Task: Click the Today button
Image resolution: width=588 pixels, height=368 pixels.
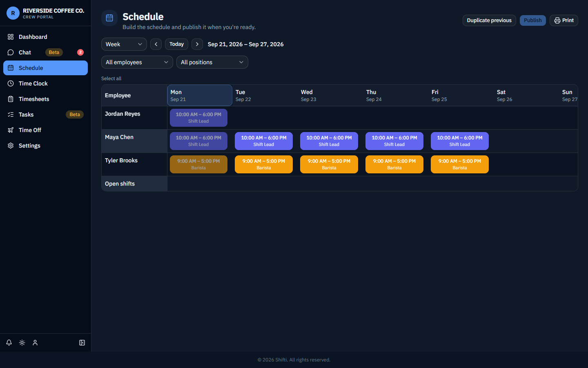Action: (176, 44)
